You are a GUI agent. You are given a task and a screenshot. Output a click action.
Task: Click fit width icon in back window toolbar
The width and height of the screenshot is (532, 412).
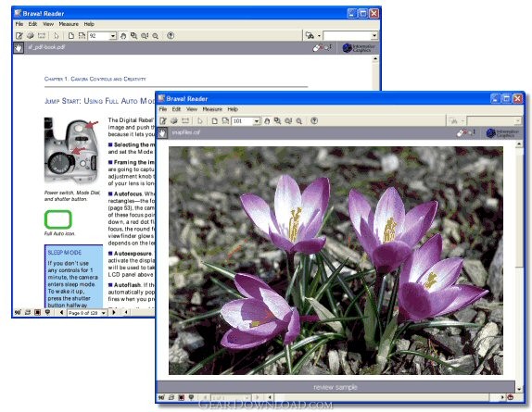click(x=82, y=35)
